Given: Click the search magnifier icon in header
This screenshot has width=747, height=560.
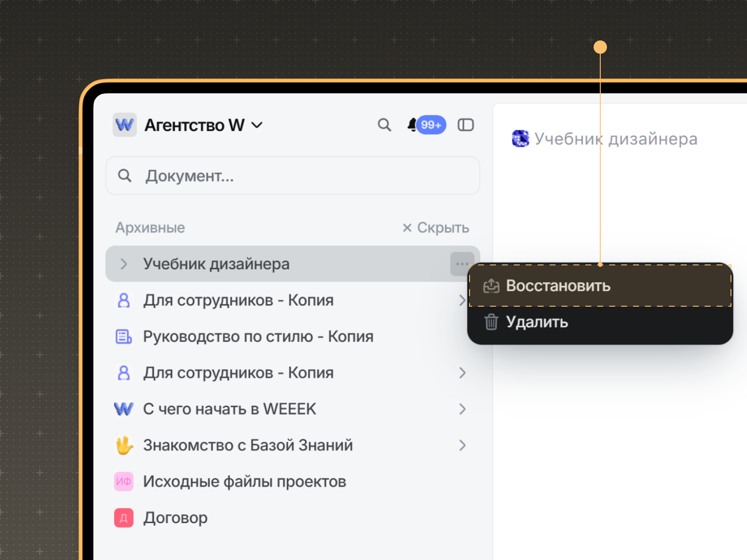Looking at the screenshot, I should (384, 125).
